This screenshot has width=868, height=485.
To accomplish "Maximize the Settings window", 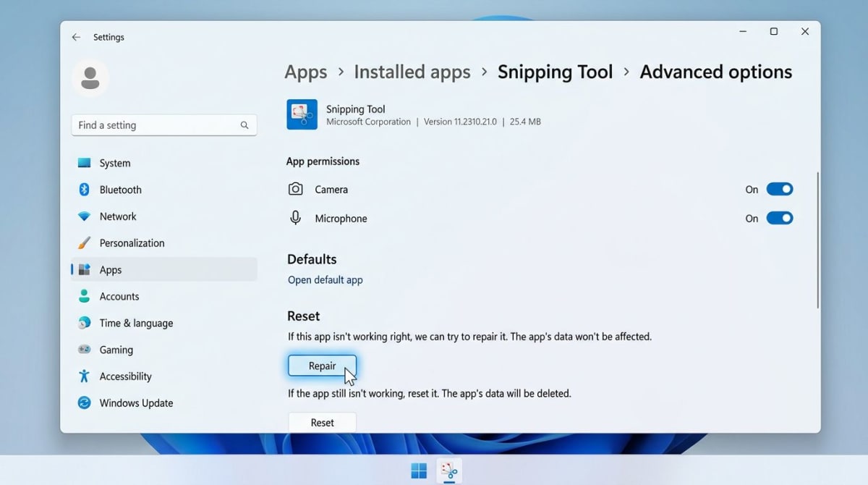I will point(774,32).
